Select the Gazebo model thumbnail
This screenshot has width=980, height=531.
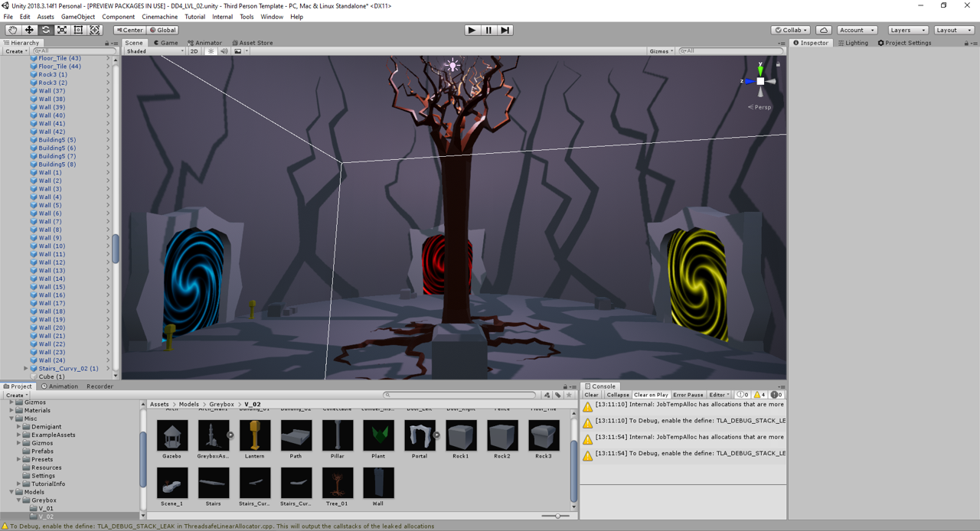click(x=172, y=436)
